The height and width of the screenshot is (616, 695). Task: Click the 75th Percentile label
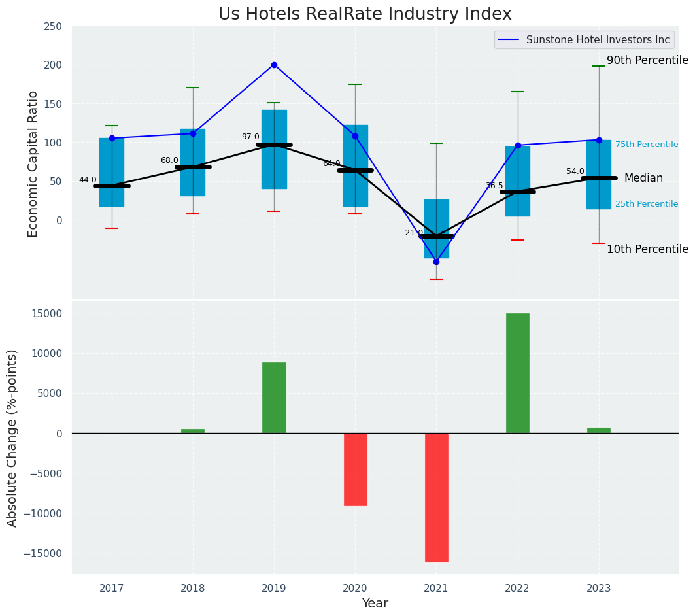(646, 145)
